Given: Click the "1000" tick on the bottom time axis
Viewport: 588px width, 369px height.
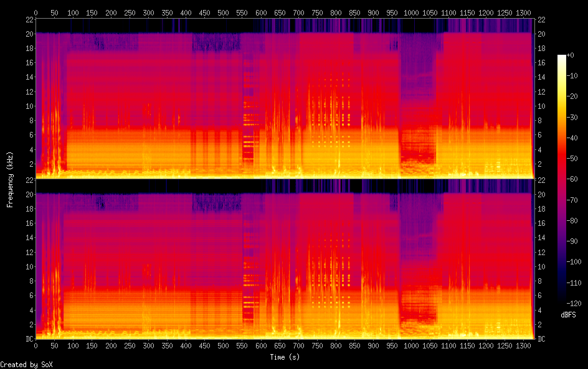Looking at the screenshot, I should click(411, 345).
